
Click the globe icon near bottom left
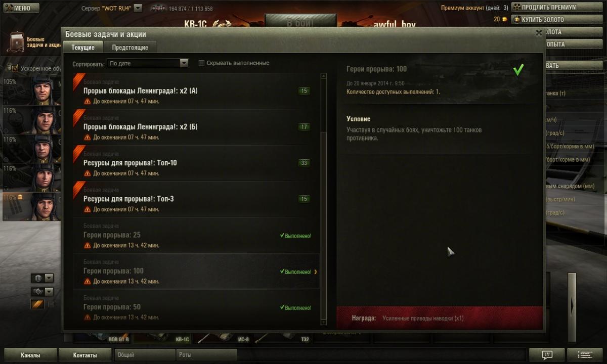tap(38, 278)
